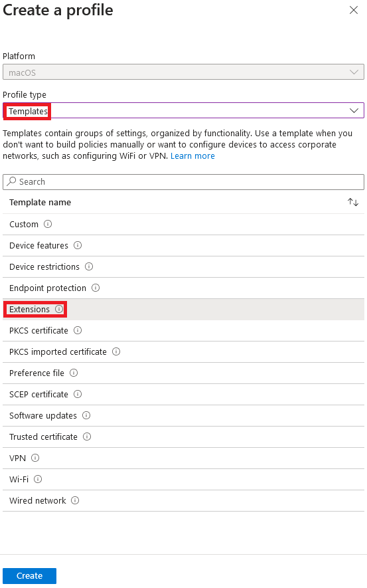Click info icon next to Custom
The width and height of the screenshot is (367, 588).
click(x=48, y=225)
